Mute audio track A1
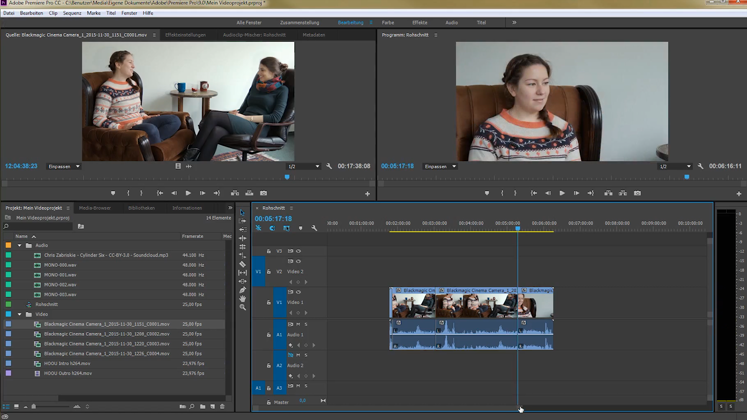747x420 pixels. pyautogui.click(x=298, y=324)
